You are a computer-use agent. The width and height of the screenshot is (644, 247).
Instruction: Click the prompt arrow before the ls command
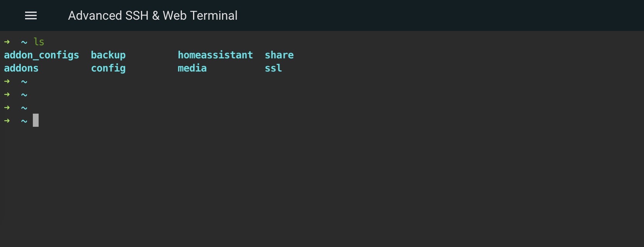click(x=7, y=42)
